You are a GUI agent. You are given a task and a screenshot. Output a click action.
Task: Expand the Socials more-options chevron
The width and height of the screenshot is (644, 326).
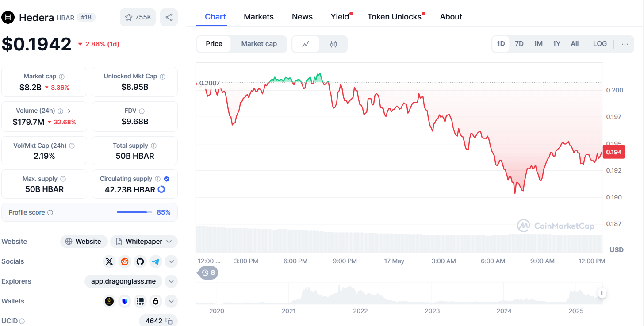171,261
